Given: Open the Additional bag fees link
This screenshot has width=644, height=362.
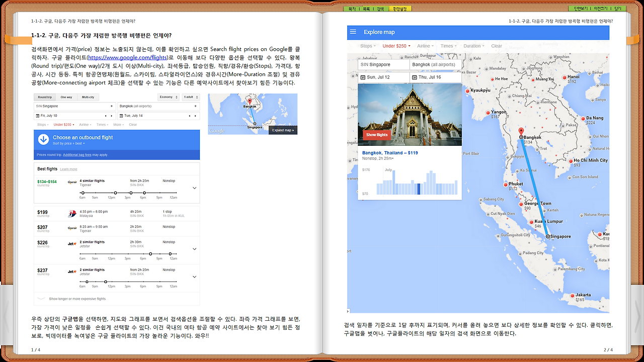Looking at the screenshot, I should [x=77, y=155].
